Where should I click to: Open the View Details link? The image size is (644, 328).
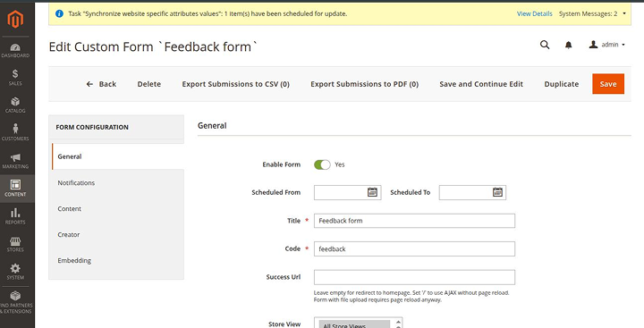[x=534, y=13]
